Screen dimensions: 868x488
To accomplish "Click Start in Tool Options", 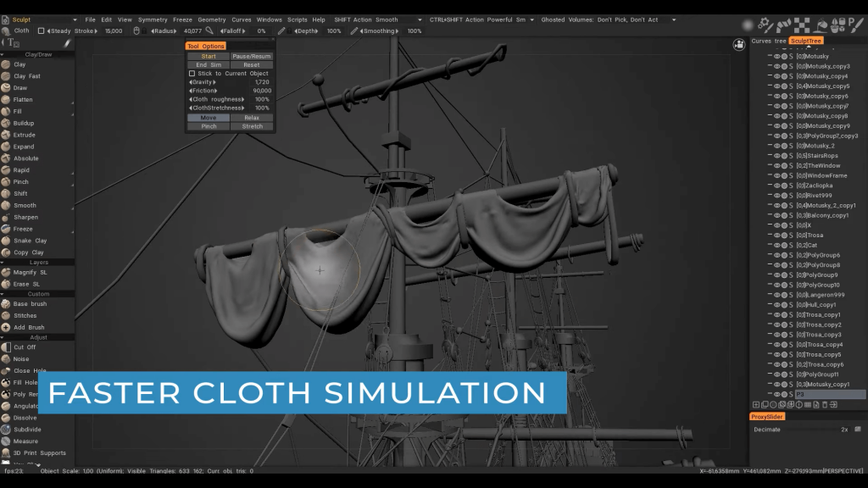I will tap(209, 57).
